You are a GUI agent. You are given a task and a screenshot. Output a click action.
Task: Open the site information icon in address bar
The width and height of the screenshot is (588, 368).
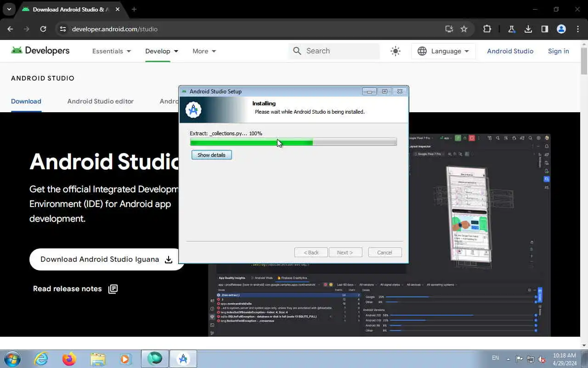63,29
